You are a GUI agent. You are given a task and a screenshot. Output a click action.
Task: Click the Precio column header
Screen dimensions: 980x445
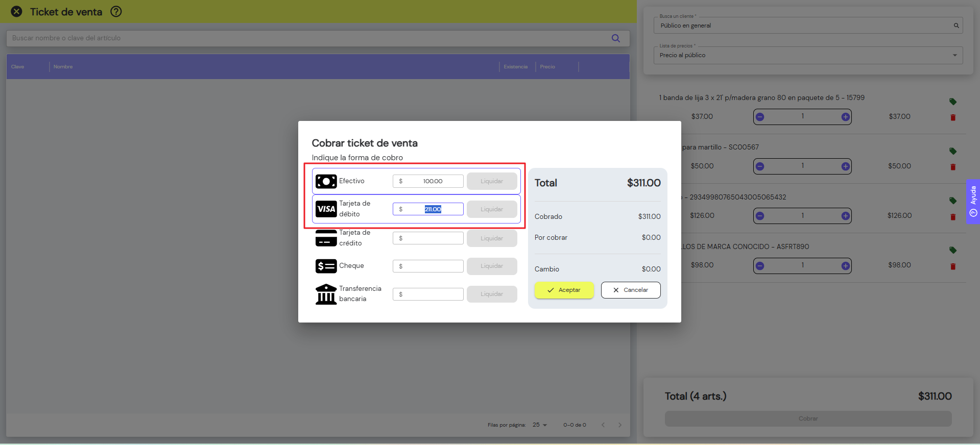click(547, 67)
